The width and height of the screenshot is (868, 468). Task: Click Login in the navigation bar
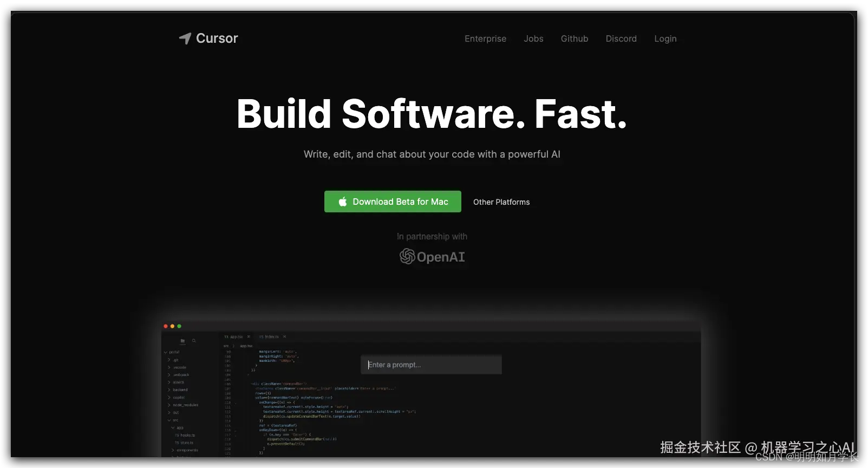[x=665, y=39]
